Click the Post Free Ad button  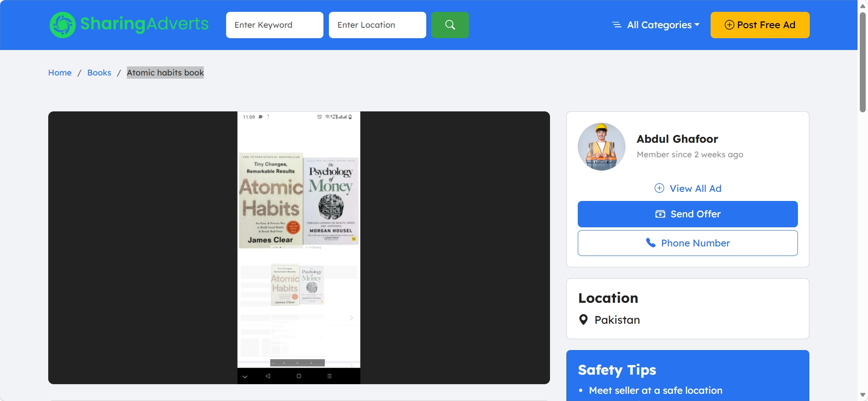tap(760, 25)
